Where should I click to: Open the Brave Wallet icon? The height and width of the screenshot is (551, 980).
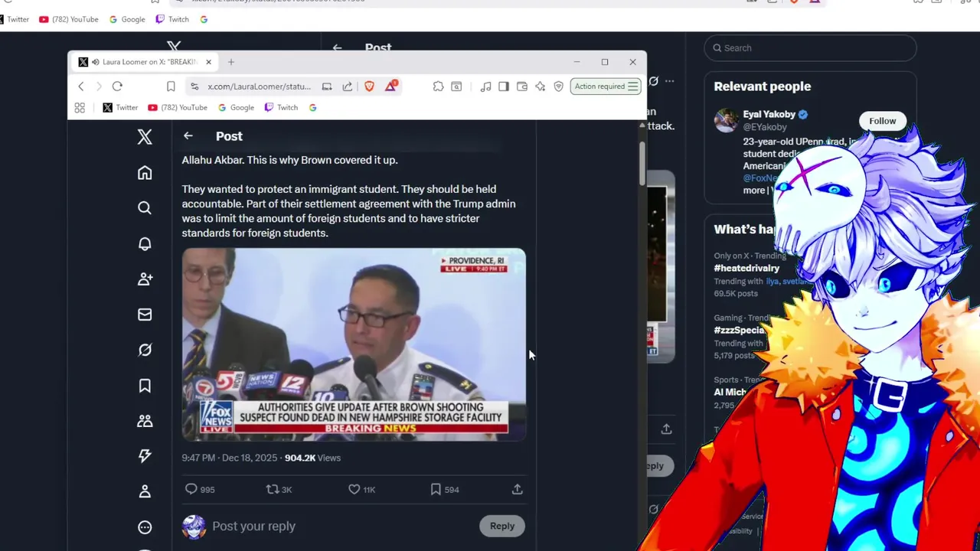522,86
